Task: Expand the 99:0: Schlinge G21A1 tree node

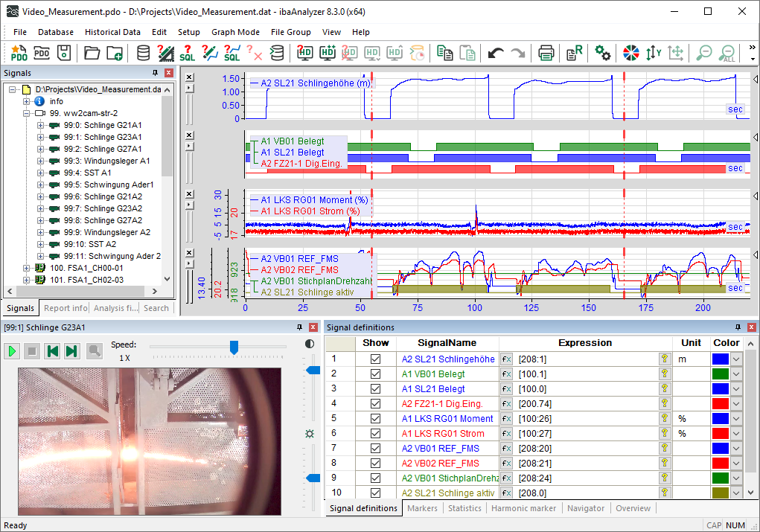Action: click(x=42, y=125)
